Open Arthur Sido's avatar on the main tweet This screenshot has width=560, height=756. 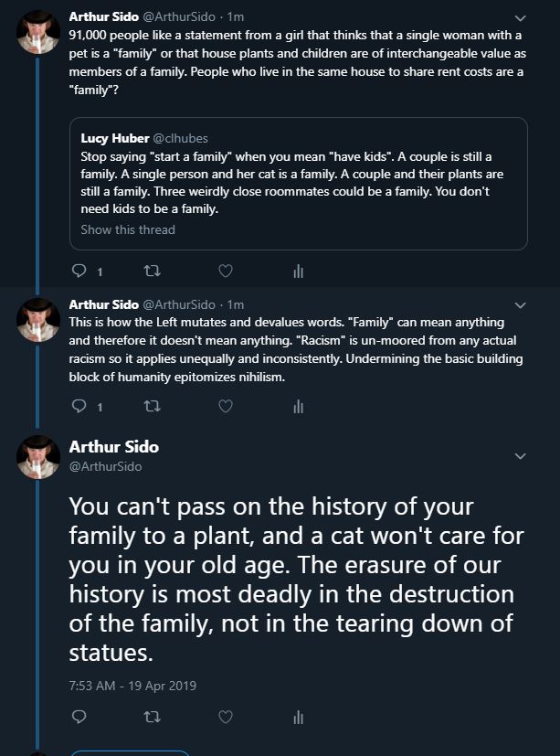38,456
